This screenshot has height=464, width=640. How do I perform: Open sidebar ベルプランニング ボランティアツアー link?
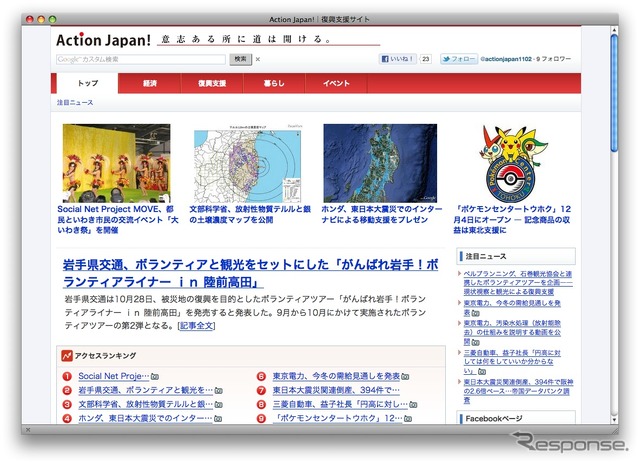pyautogui.click(x=518, y=283)
